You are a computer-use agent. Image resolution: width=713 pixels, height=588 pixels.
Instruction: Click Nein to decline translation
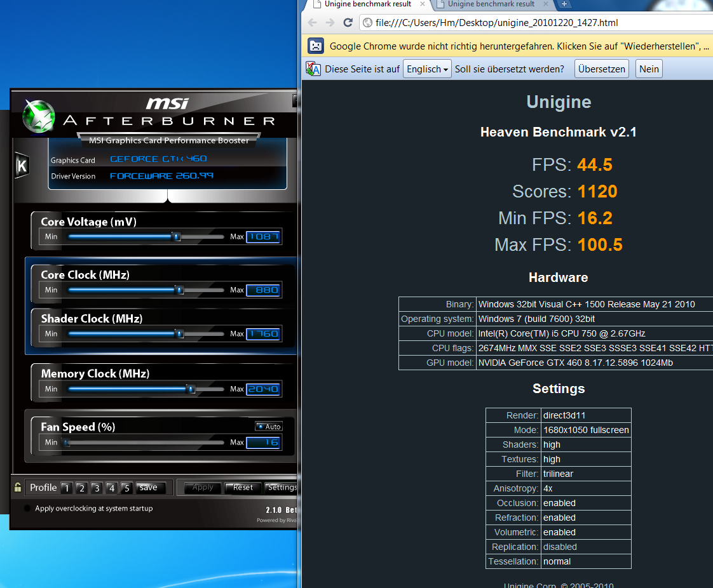(x=648, y=69)
